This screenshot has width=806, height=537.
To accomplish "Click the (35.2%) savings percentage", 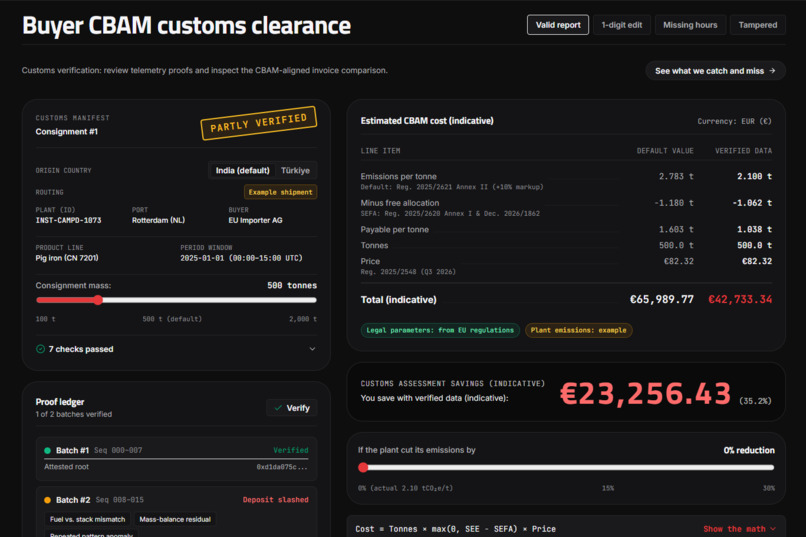I will 755,401.
